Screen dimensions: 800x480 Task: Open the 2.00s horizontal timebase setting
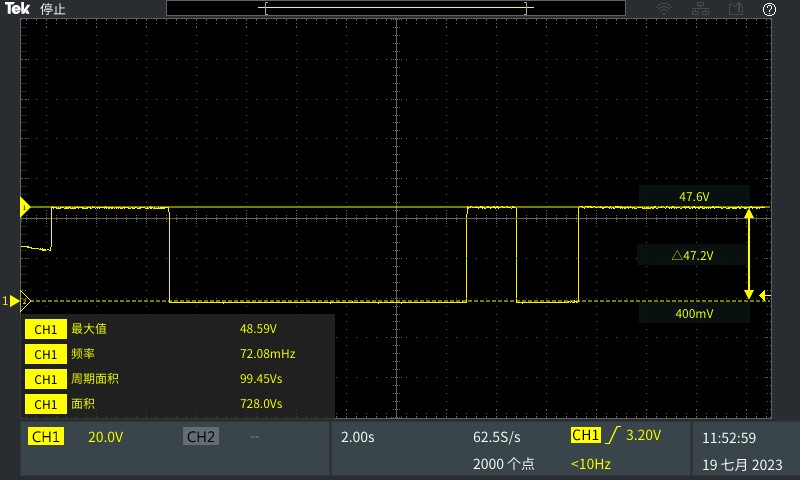tap(358, 437)
